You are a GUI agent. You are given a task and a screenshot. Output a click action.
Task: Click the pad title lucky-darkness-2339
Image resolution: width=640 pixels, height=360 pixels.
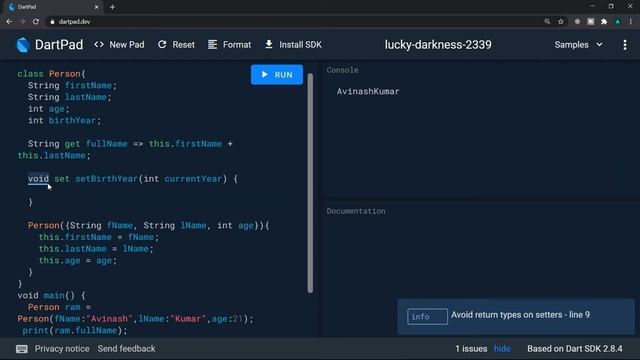pos(438,45)
